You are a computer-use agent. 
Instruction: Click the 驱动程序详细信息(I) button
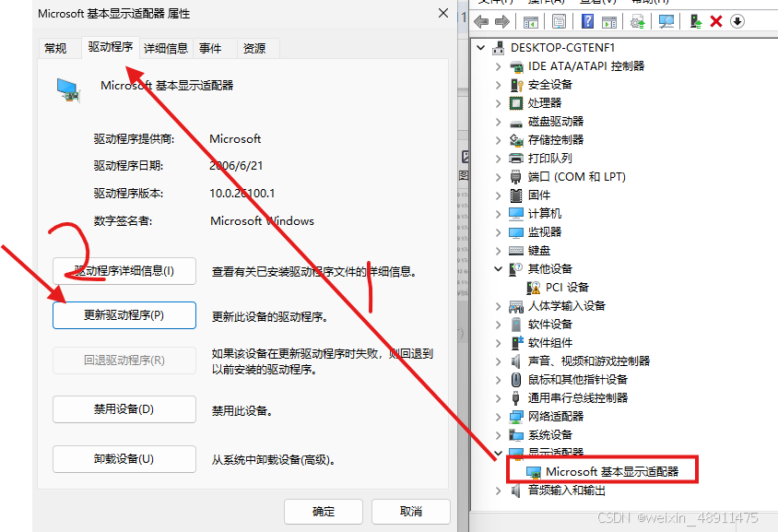[124, 271]
